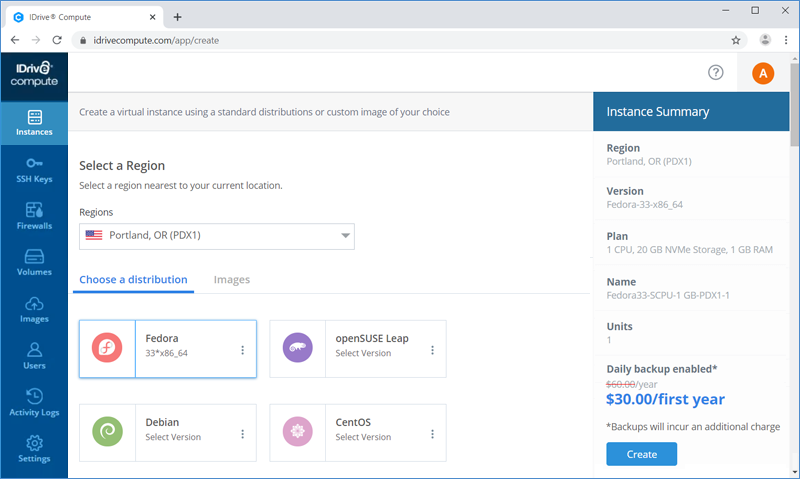Open the help question mark icon

(715, 72)
